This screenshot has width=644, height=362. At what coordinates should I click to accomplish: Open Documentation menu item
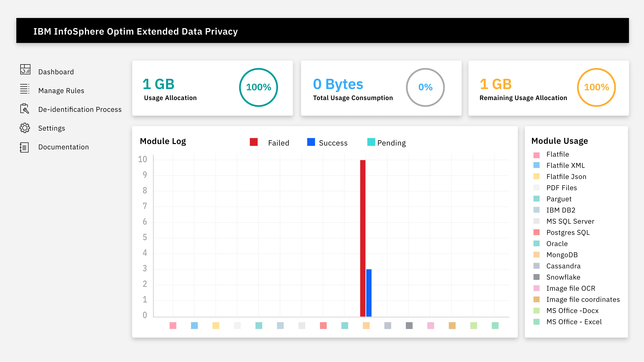tap(64, 147)
